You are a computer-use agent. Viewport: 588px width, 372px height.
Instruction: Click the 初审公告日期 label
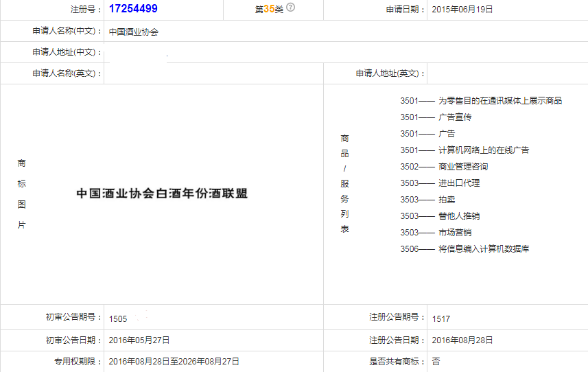click(x=73, y=340)
